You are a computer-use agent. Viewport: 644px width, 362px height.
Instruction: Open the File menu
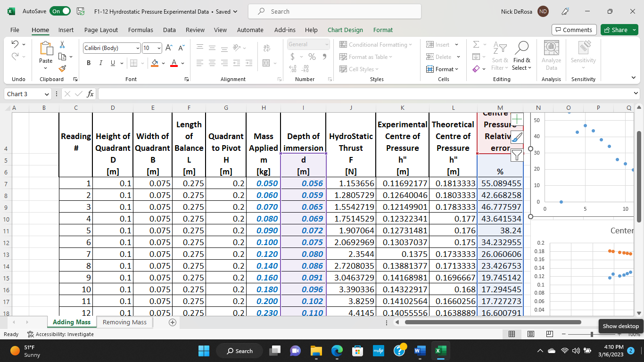pos(15,30)
